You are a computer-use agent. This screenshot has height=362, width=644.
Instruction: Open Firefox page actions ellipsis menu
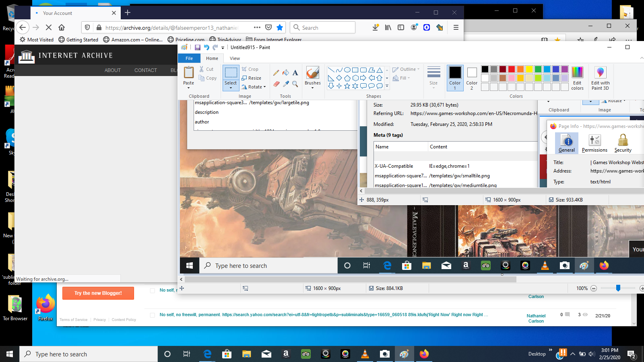257,27
